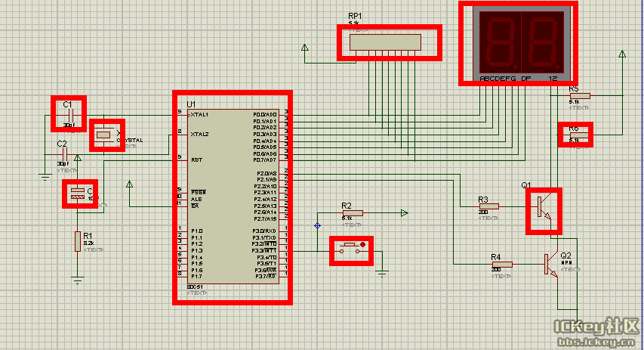
Task: Select resistor R5 body
Action: click(x=580, y=96)
